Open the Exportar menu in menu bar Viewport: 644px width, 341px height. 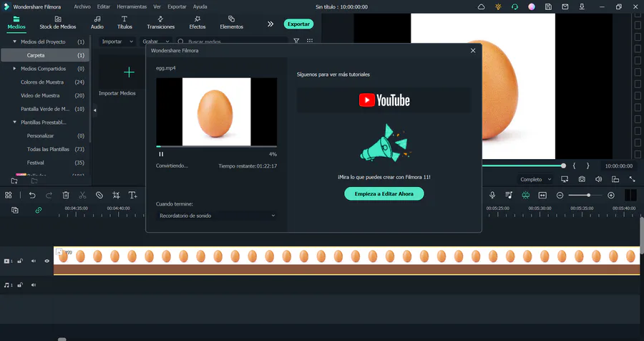(x=177, y=6)
